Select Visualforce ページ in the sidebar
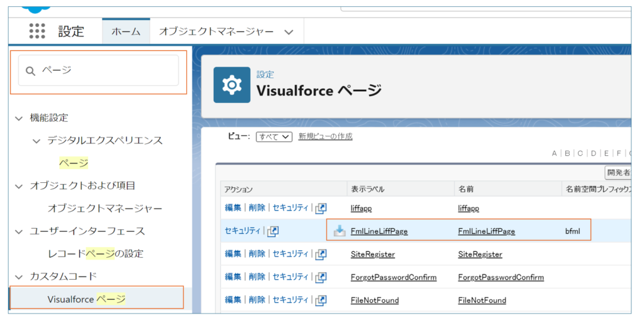This screenshot has width=644, height=323. [86, 299]
